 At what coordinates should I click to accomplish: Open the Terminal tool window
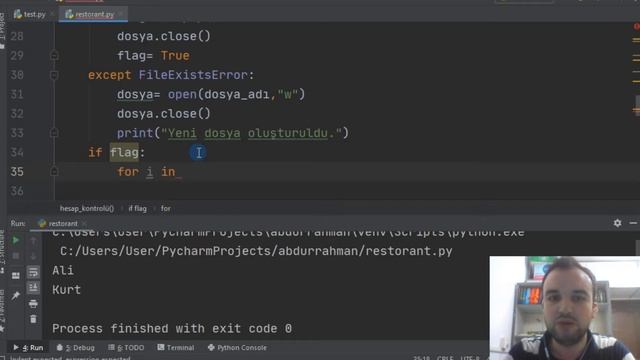tap(176, 348)
